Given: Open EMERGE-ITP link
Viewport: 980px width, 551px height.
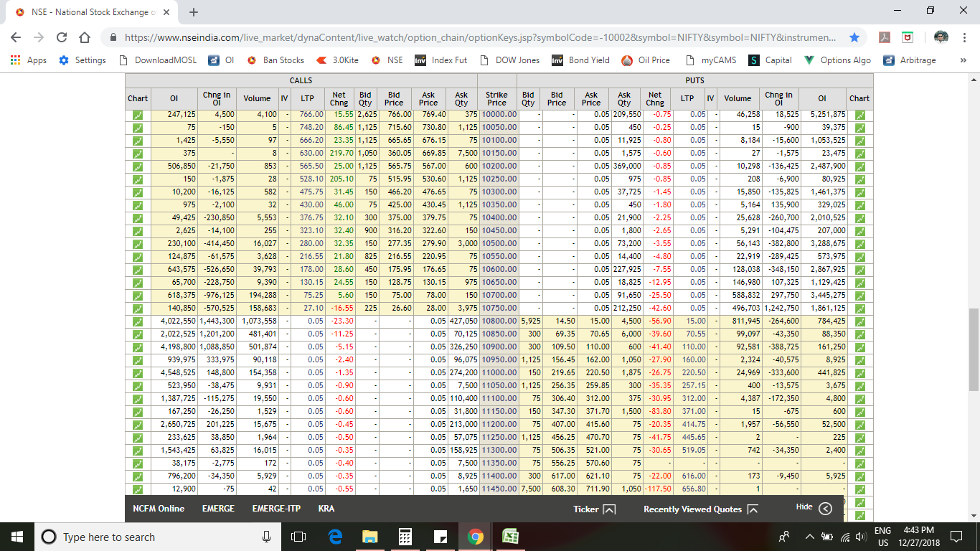Looking at the screenshot, I should click(276, 509).
